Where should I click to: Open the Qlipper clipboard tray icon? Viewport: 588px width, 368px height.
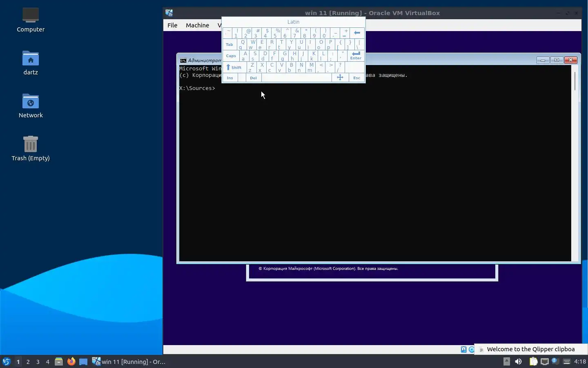(533, 361)
